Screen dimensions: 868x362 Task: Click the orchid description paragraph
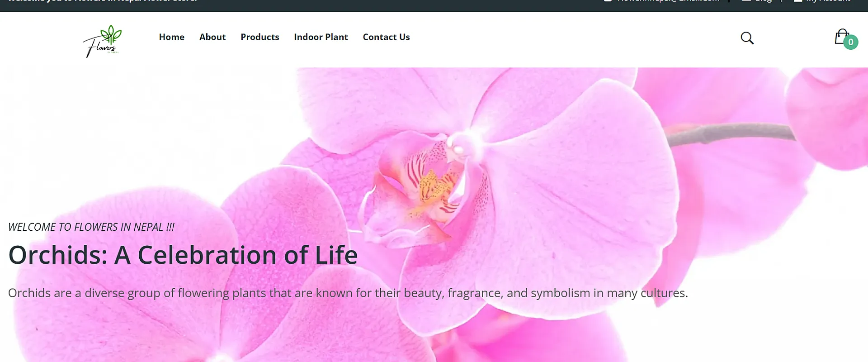348,293
